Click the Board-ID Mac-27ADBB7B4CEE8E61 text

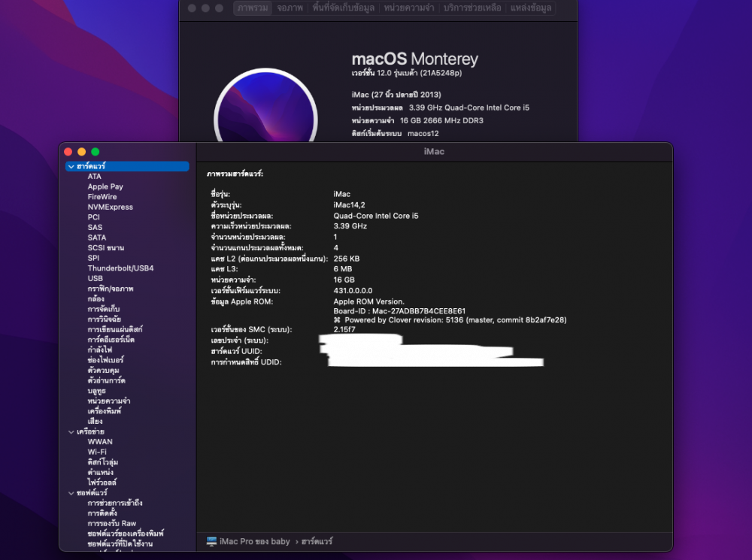399,310
